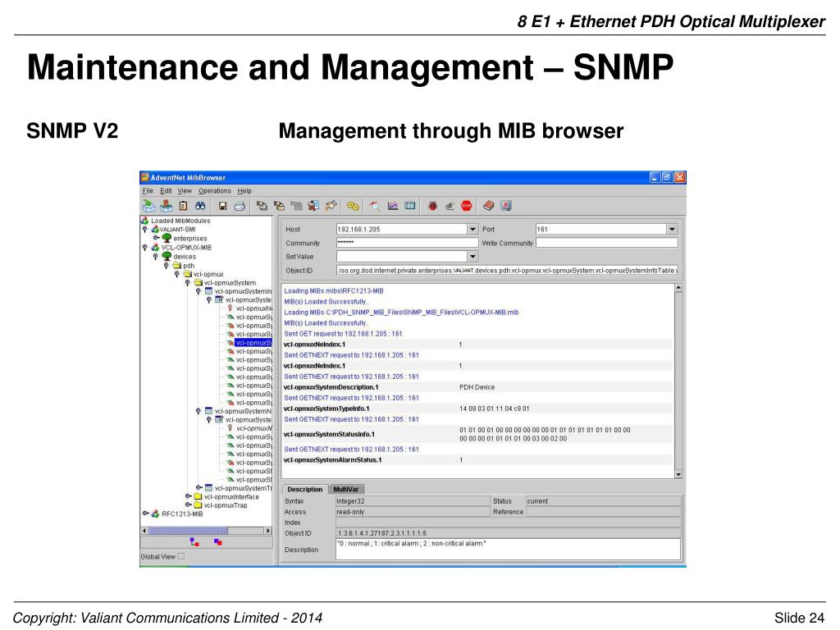Click the book help icon in toolbar
The width and height of the screenshot is (840, 630).
pyautogui.click(x=489, y=206)
